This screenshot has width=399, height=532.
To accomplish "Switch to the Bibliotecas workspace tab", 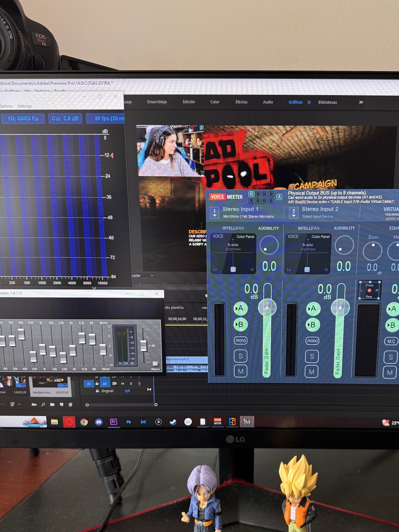I will click(328, 102).
